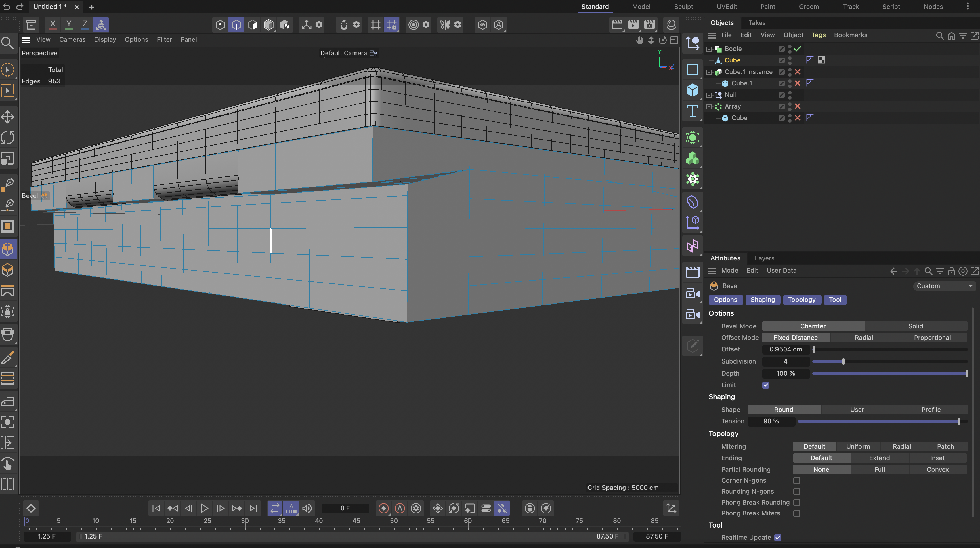Set Bevel Mode to Solid
The width and height of the screenshot is (980, 548).
[x=915, y=326]
